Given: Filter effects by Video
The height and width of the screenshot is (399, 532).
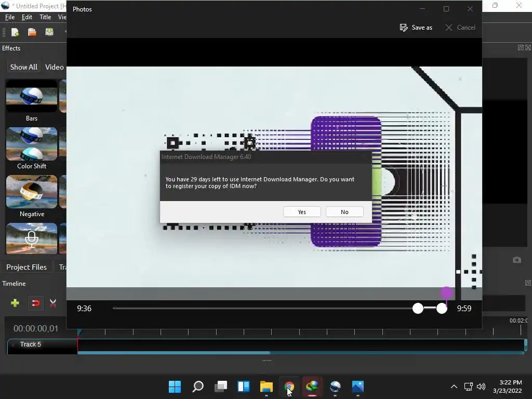Looking at the screenshot, I should coord(54,67).
